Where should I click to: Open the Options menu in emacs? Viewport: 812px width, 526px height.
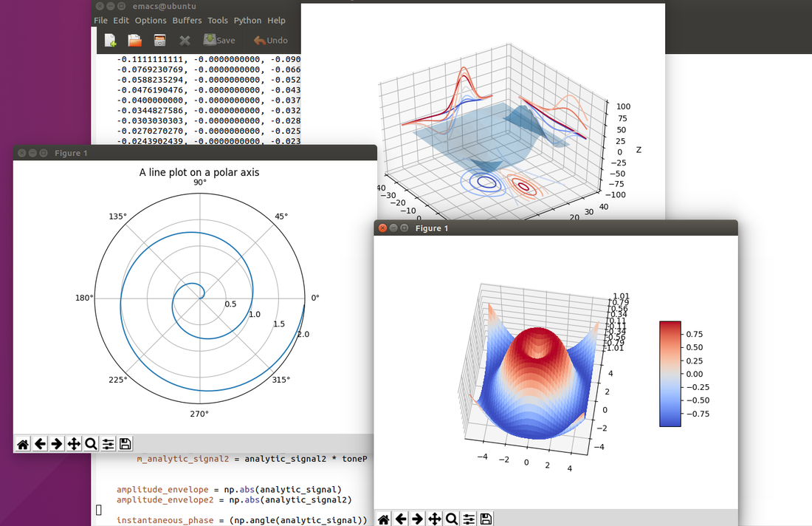pyautogui.click(x=151, y=20)
